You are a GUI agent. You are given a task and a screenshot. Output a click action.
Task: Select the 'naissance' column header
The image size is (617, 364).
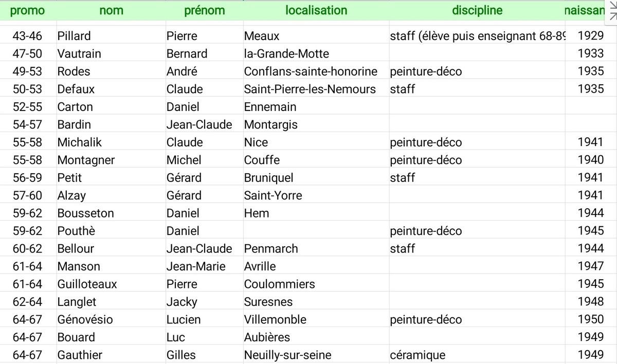pyautogui.click(x=586, y=10)
